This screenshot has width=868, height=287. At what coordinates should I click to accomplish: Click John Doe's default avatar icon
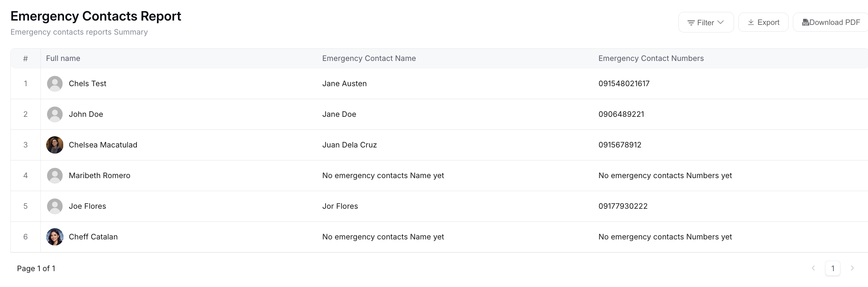coord(55,114)
